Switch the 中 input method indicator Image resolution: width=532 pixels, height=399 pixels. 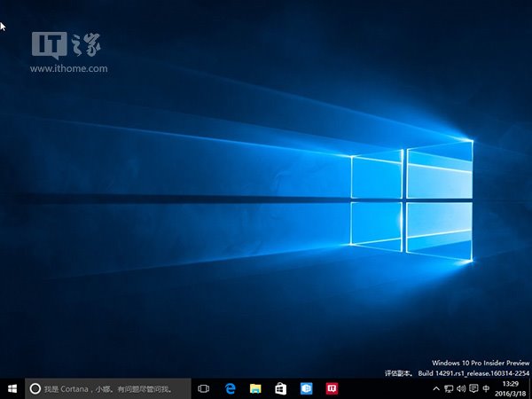[x=486, y=388]
